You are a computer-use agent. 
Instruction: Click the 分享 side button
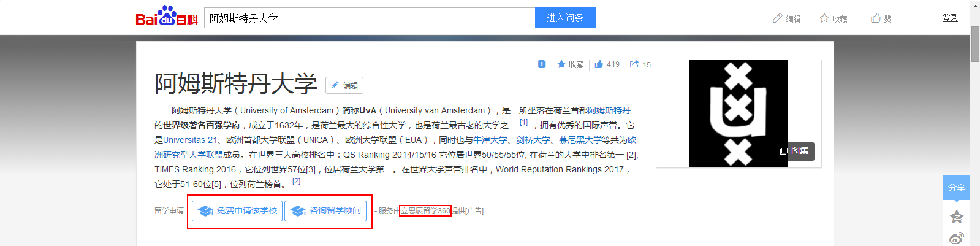click(956, 188)
